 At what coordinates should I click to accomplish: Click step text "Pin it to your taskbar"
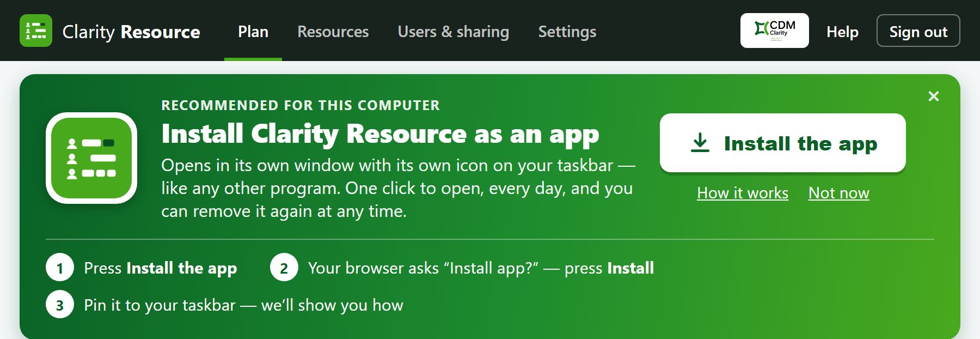click(243, 305)
